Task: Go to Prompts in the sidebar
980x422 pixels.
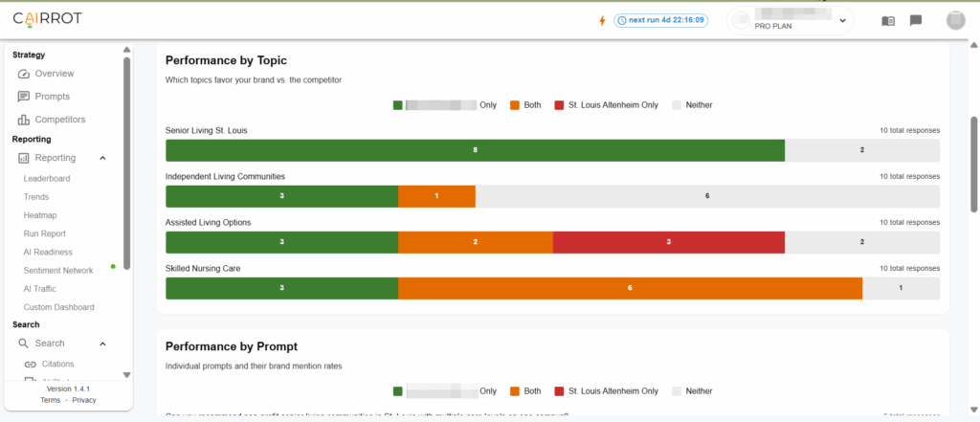Action: pyautogui.click(x=53, y=97)
